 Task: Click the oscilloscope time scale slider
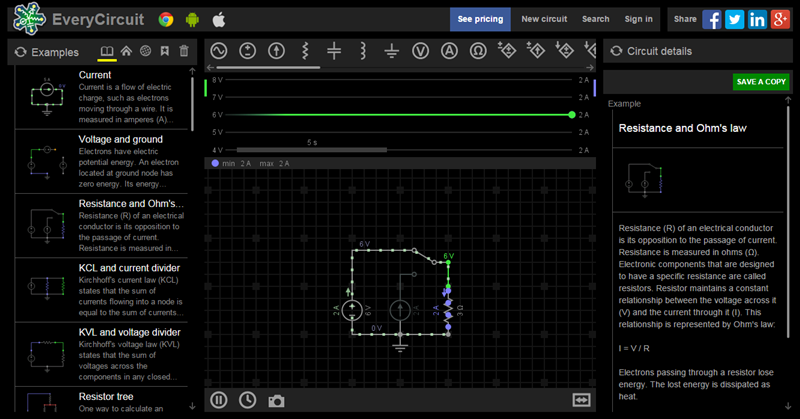(x=312, y=150)
